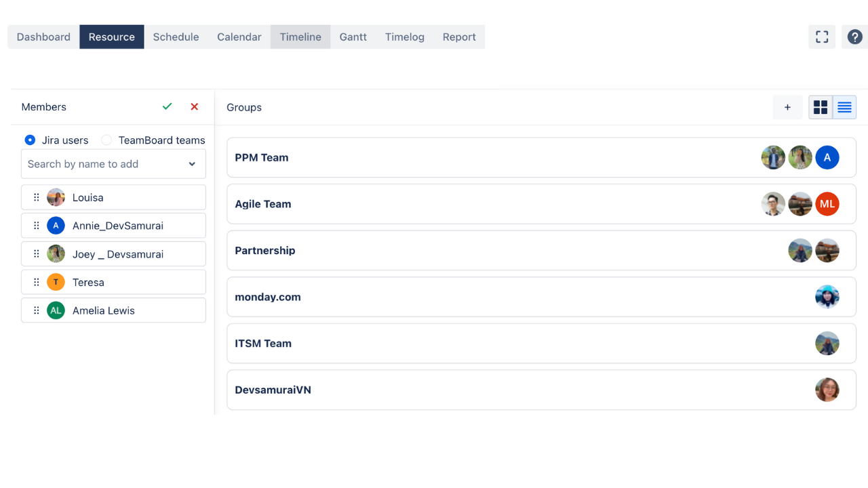The height and width of the screenshot is (488, 868).
Task: Select member Amelia Lewis
Action: [104, 310]
